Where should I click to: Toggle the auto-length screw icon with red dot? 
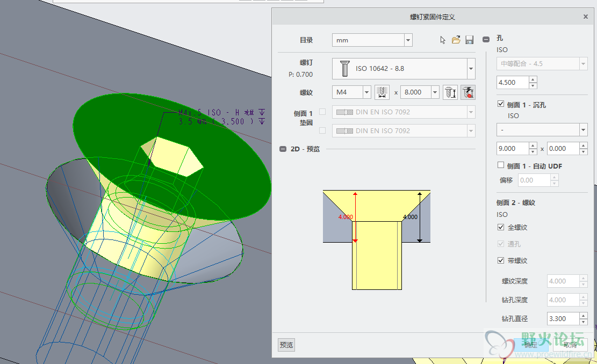467,92
